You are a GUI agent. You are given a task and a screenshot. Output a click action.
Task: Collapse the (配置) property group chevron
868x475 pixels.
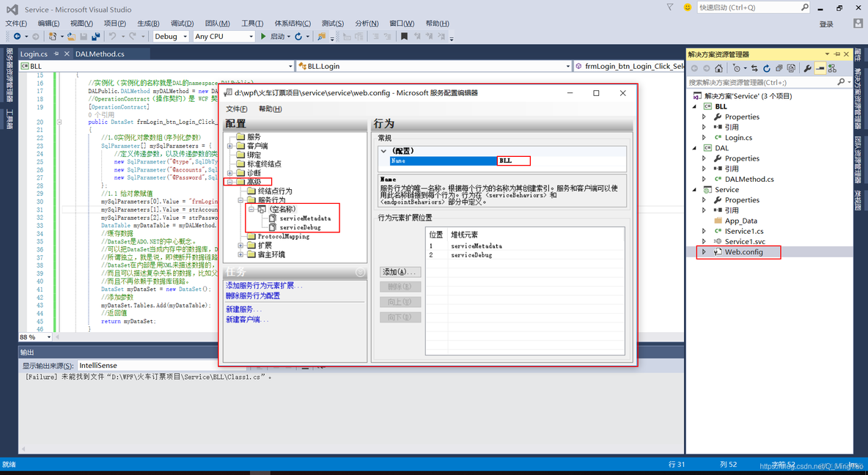pyautogui.click(x=383, y=150)
